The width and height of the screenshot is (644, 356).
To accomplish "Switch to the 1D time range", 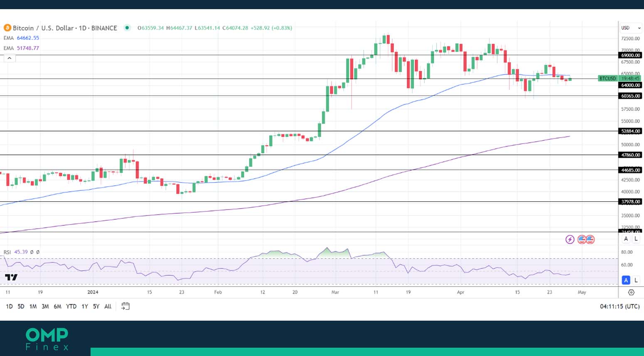I will click(9, 307).
